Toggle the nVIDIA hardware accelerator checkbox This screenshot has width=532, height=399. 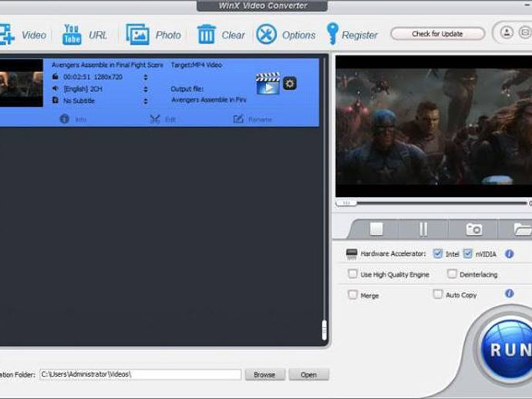point(468,253)
